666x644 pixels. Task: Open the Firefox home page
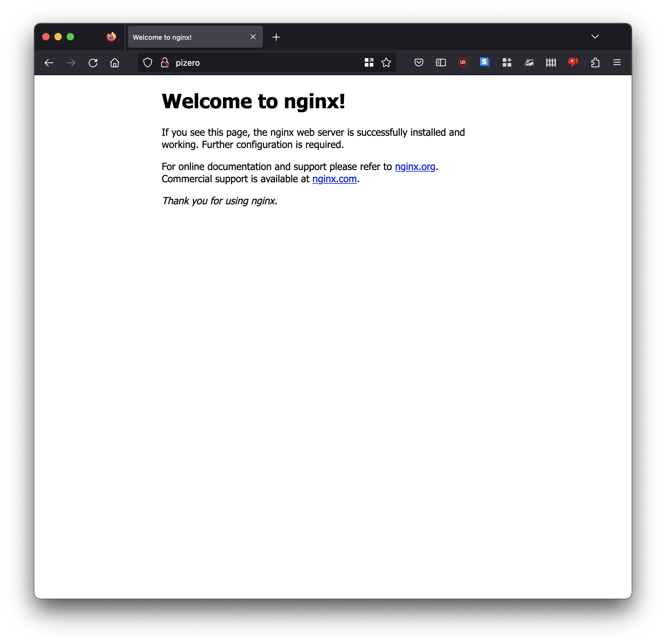tap(115, 63)
